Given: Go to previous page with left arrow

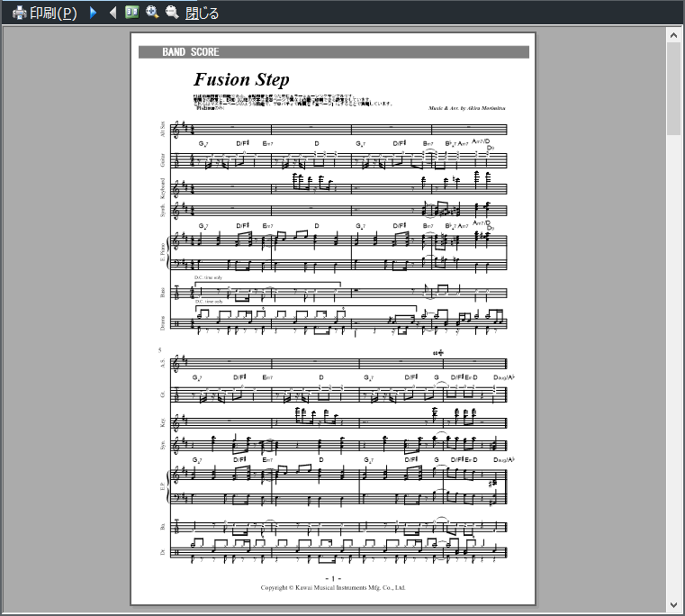Looking at the screenshot, I should [113, 13].
